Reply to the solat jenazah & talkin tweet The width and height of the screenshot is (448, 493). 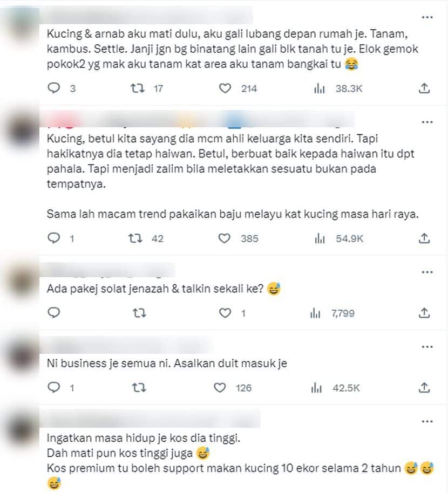(x=54, y=313)
